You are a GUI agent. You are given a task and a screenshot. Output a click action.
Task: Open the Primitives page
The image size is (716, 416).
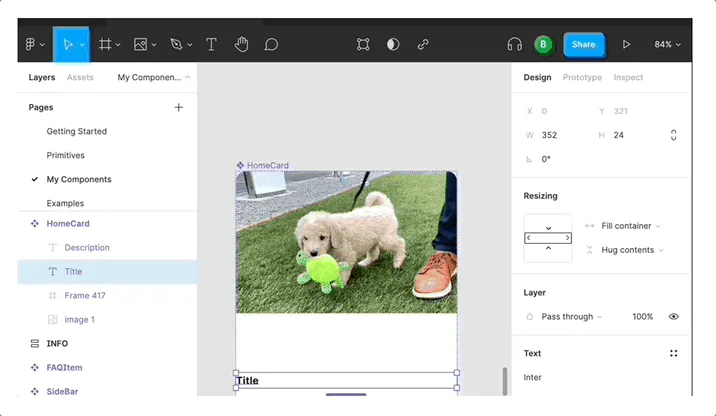coord(65,155)
